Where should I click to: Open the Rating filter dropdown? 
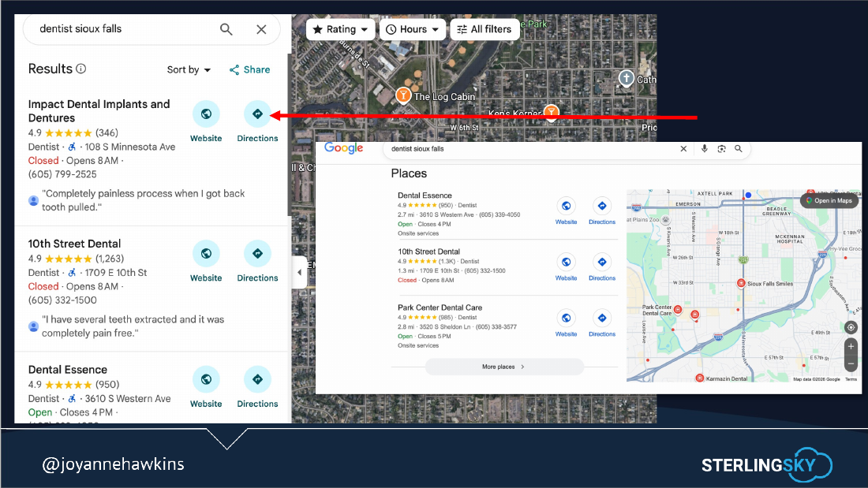(x=340, y=29)
